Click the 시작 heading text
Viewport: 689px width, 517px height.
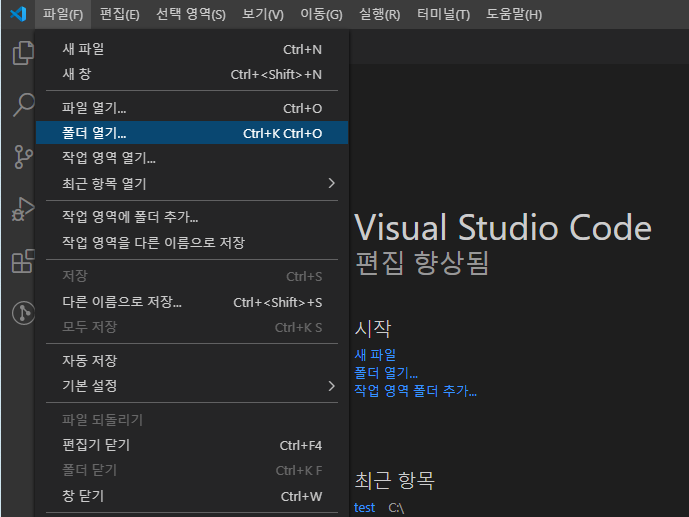(373, 329)
